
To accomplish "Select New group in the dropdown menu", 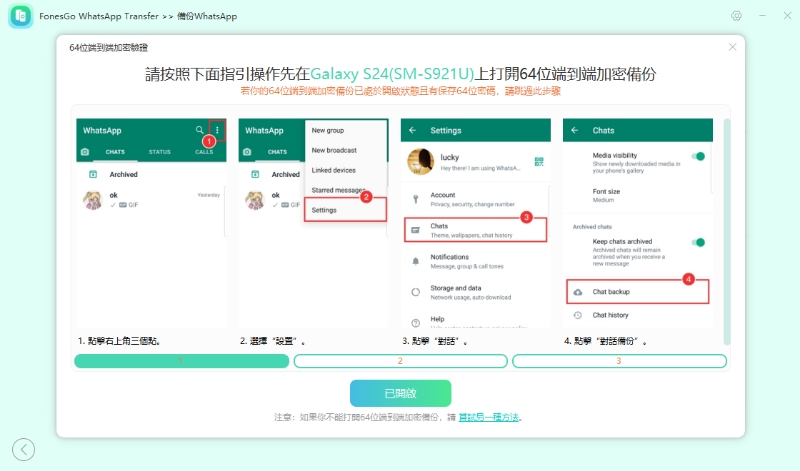I will pyautogui.click(x=329, y=130).
